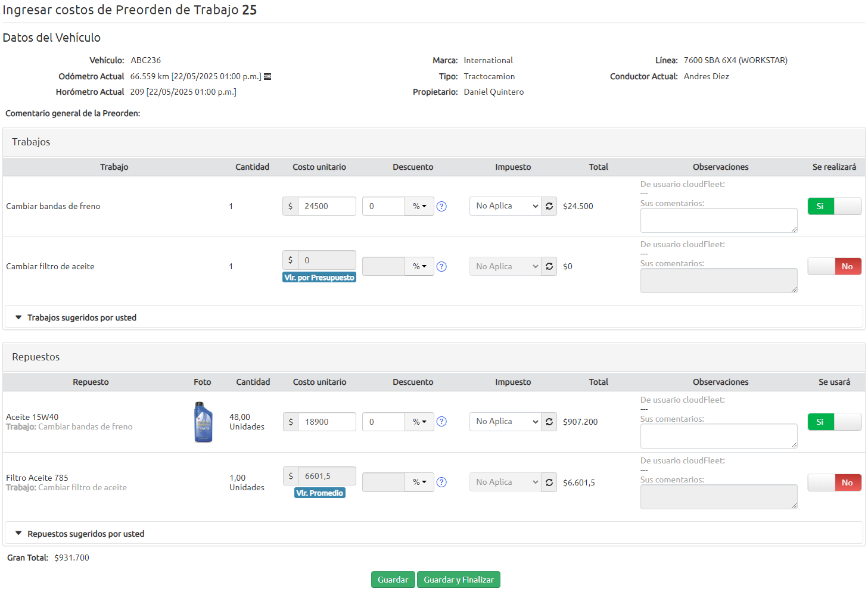Screen dimensions: 868x604
Task: Click refresh tax icon for Filtro Aceite 785
Action: [x=549, y=482]
